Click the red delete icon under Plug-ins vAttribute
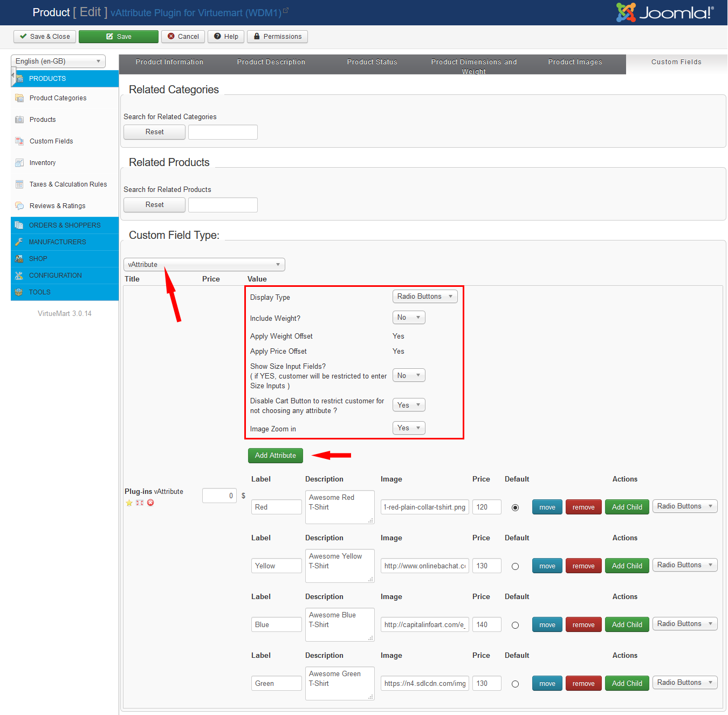728x715 pixels. [150, 503]
